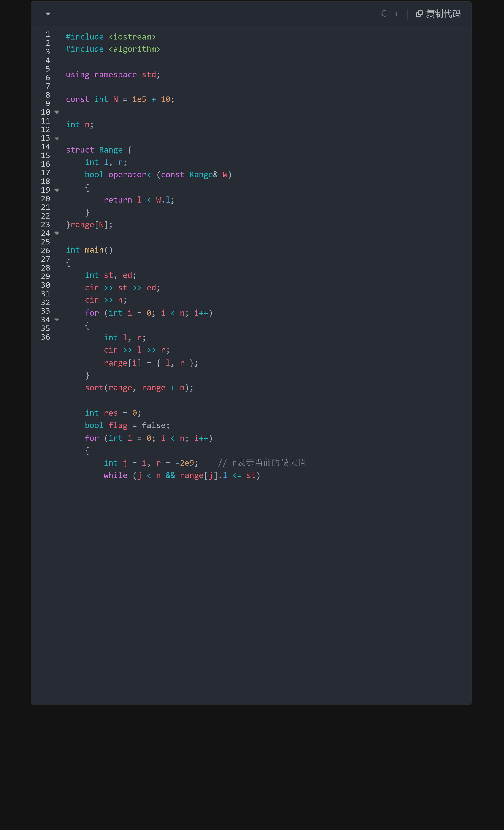Fold code at line 10 arrow

click(57, 112)
